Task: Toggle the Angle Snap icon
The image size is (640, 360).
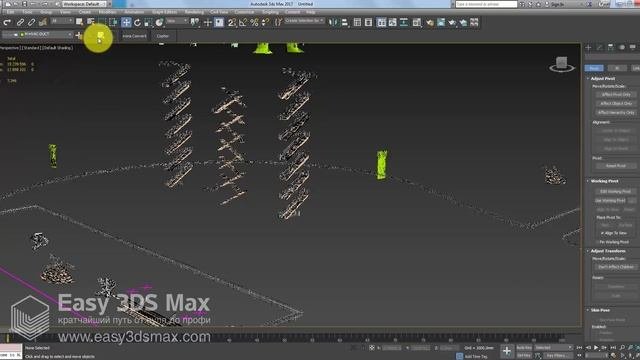Action: pyautogui.click(x=243, y=22)
